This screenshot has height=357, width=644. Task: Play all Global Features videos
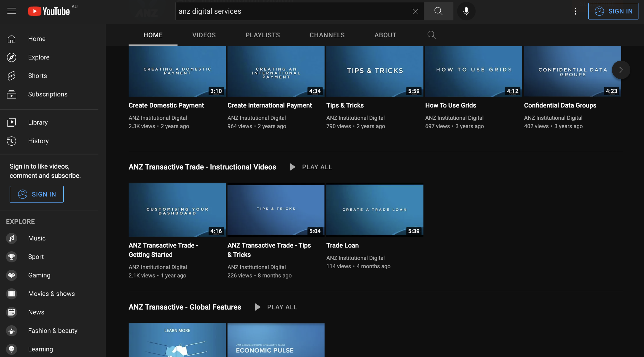pos(276,307)
